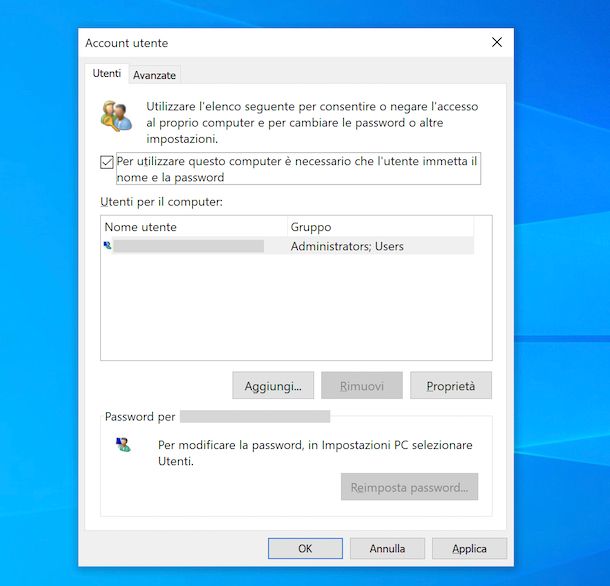Confirm with the OK button
This screenshot has width=610, height=586.
coord(305,548)
